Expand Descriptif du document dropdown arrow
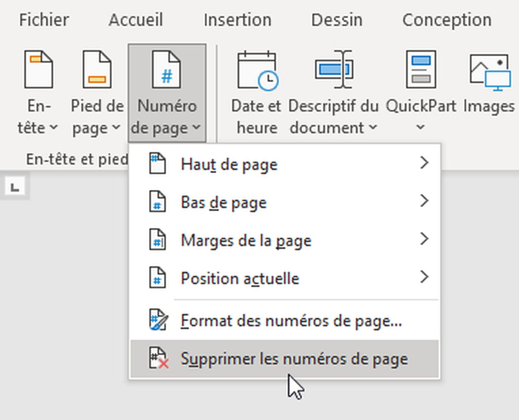This screenshot has width=519, height=420. pyautogui.click(x=373, y=127)
